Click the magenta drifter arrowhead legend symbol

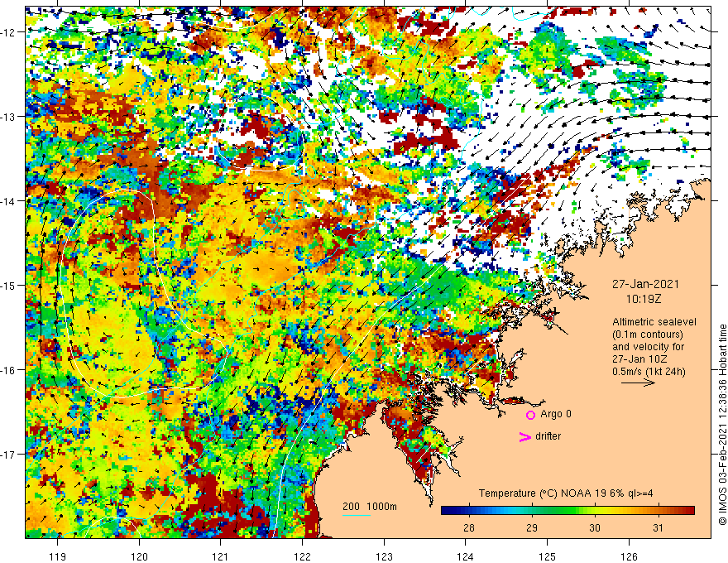coord(524,436)
